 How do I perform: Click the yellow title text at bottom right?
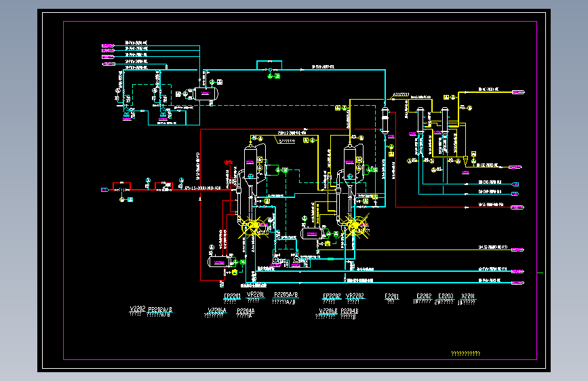[x=465, y=353]
